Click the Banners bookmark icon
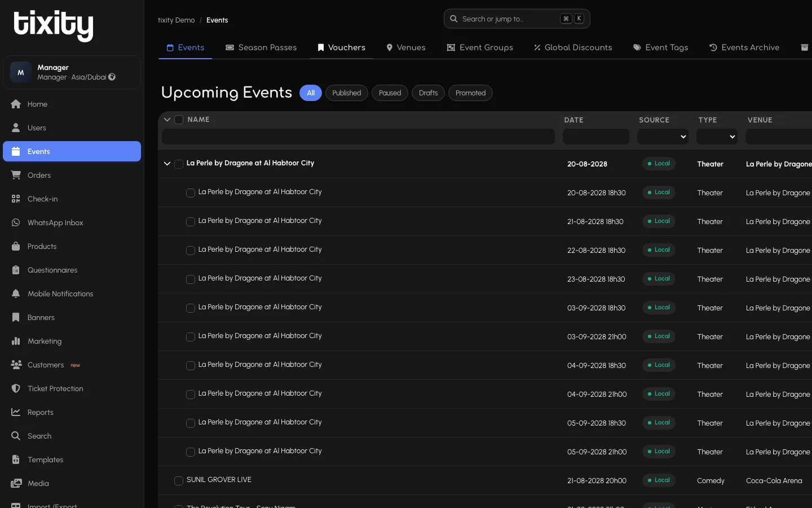Viewport: 812px width, 508px height. [x=16, y=317]
